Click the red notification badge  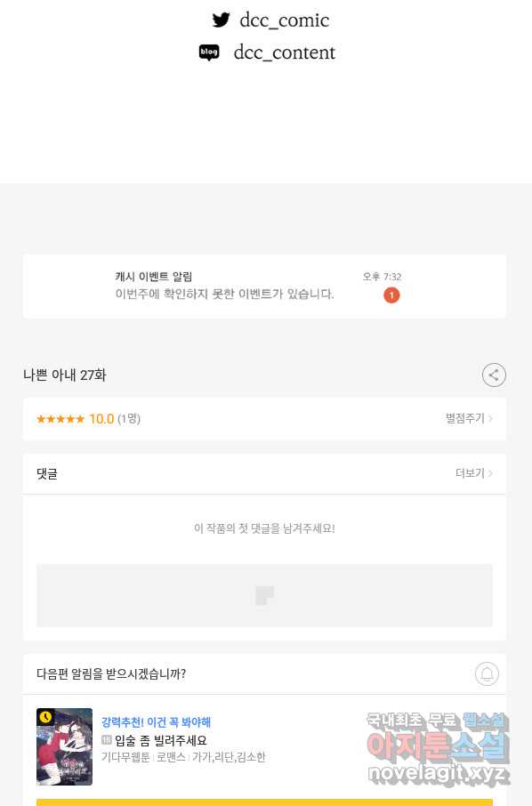[x=391, y=295]
